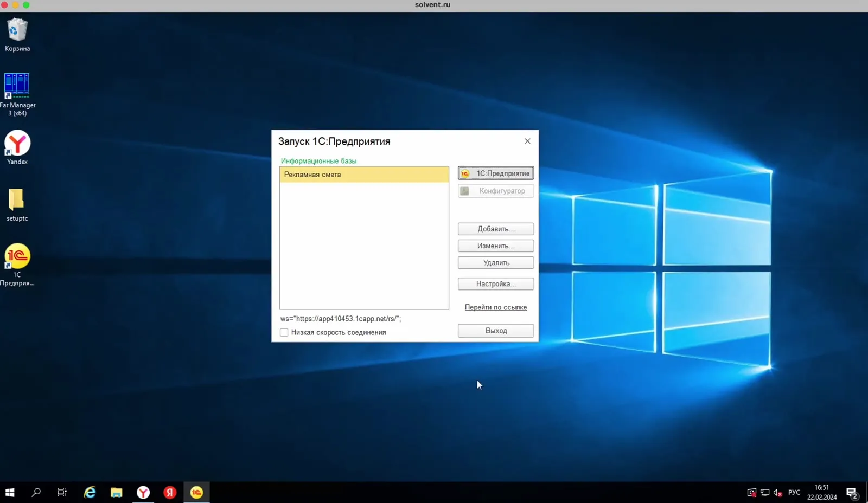The width and height of the screenshot is (868, 503).
Task: Switch input language via РУС indicator
Action: (794, 492)
